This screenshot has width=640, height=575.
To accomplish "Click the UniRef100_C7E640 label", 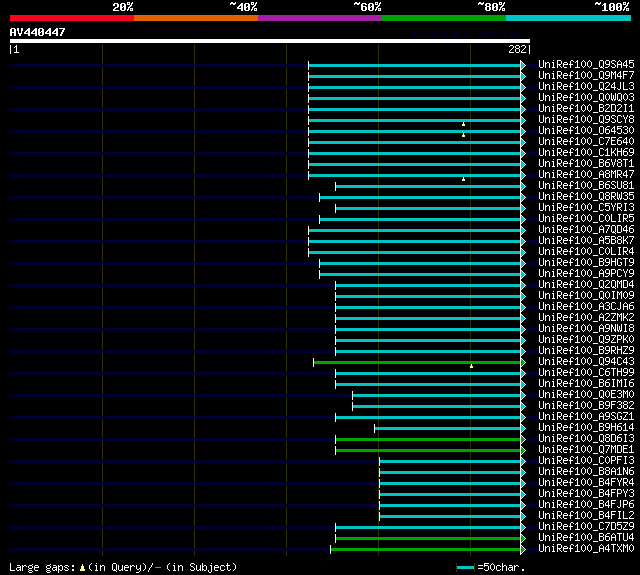I will point(586,142).
